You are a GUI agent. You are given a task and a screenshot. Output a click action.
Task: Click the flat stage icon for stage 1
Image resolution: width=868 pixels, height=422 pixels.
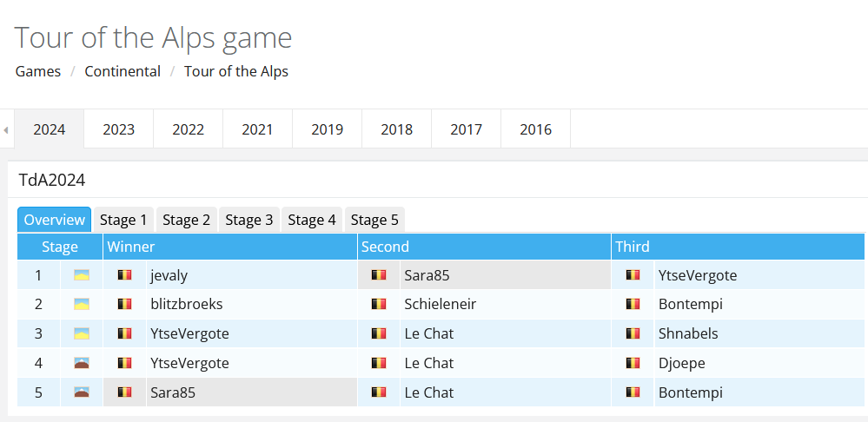(82, 275)
